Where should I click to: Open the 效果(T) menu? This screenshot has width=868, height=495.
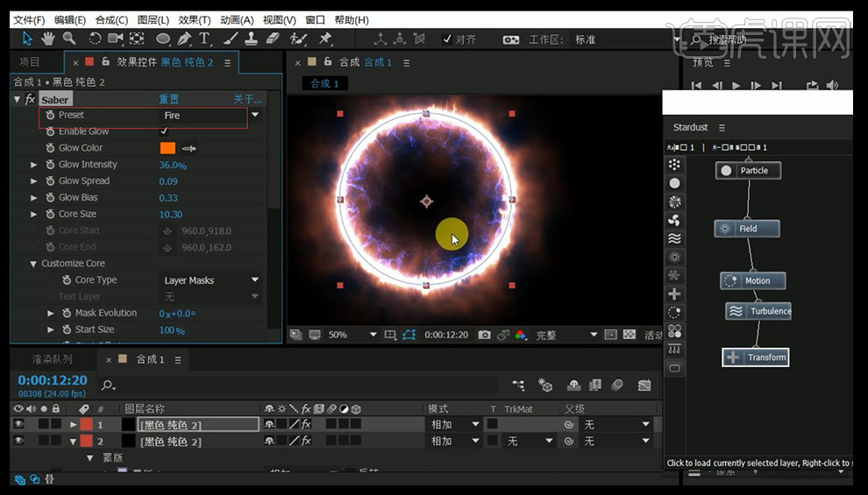pos(194,20)
